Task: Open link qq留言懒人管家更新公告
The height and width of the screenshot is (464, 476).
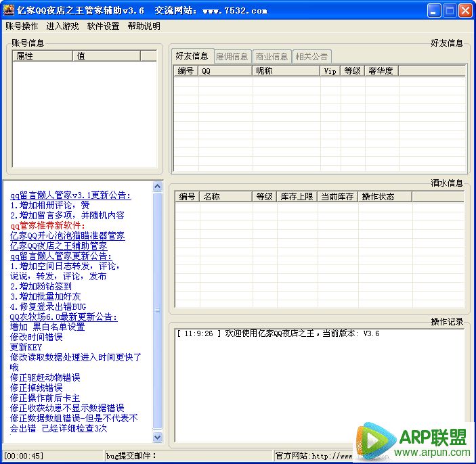Action: pyautogui.click(x=61, y=256)
